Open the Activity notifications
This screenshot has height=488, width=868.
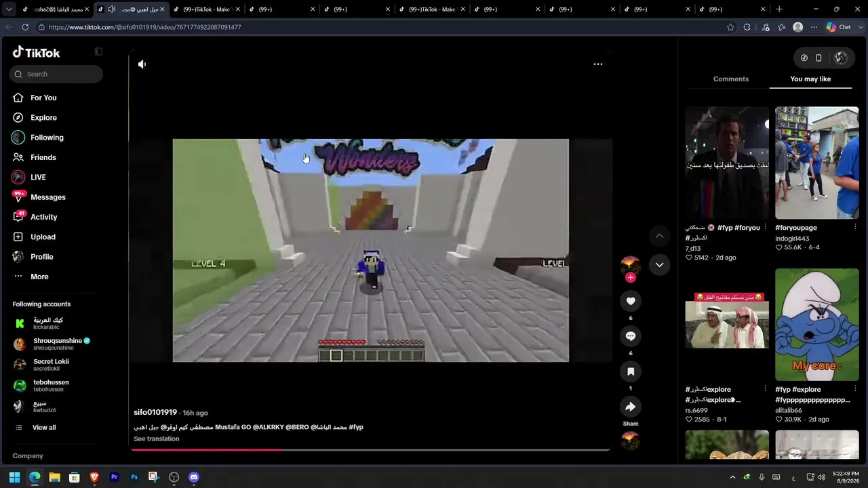pyautogui.click(x=35, y=217)
